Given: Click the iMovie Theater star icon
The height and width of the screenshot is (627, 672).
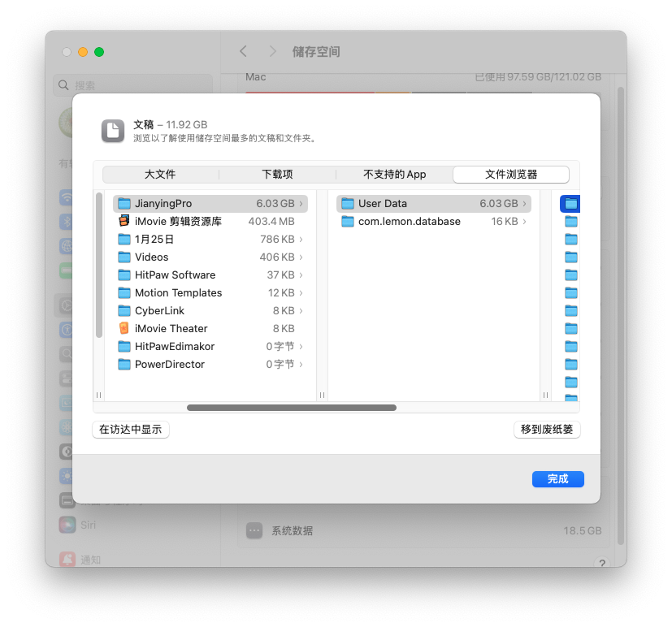Looking at the screenshot, I should pyautogui.click(x=124, y=328).
